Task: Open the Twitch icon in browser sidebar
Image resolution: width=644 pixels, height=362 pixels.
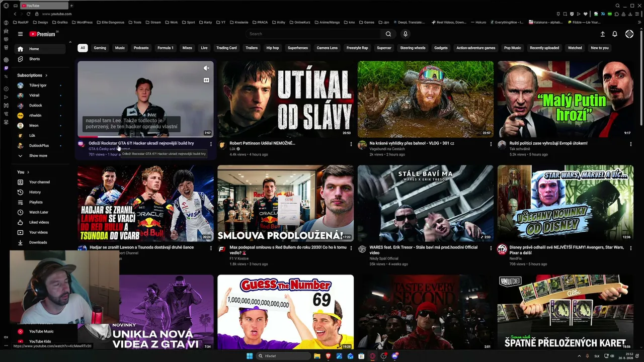Action: click(6, 68)
